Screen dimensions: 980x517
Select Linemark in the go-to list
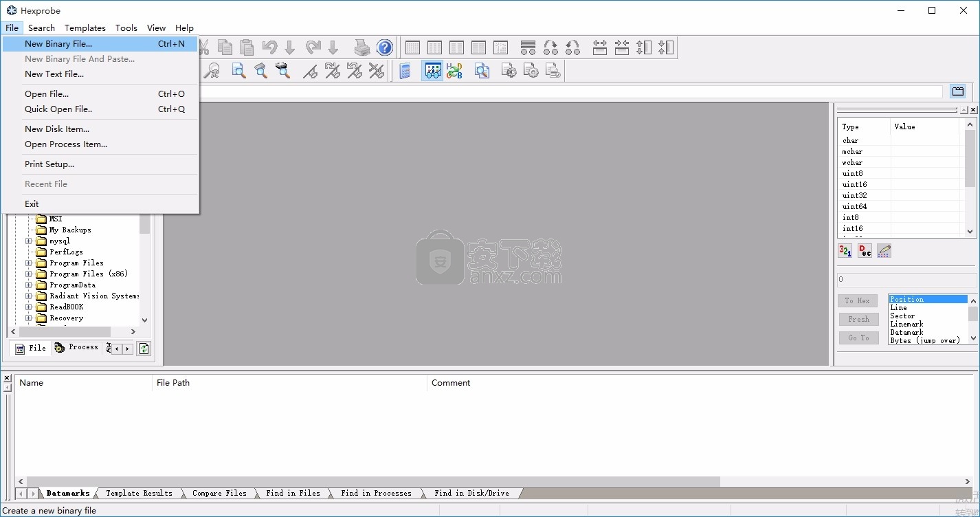click(928, 324)
